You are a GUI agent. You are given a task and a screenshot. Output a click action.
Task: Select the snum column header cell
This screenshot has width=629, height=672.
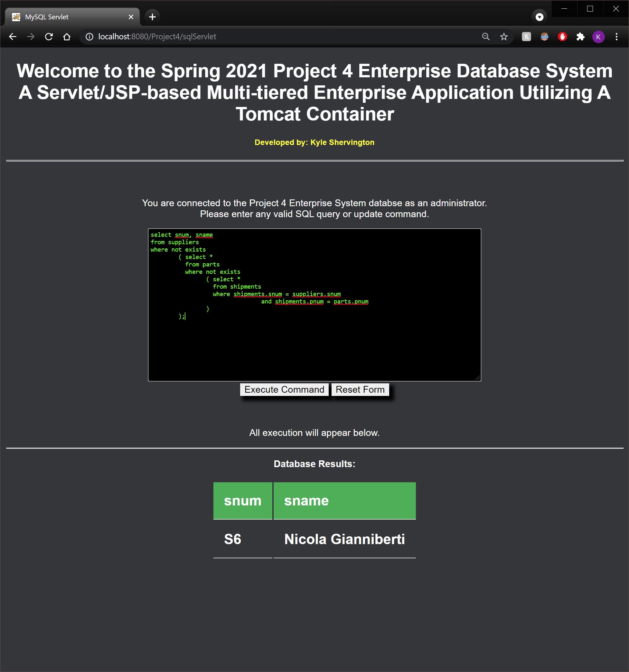coord(242,501)
